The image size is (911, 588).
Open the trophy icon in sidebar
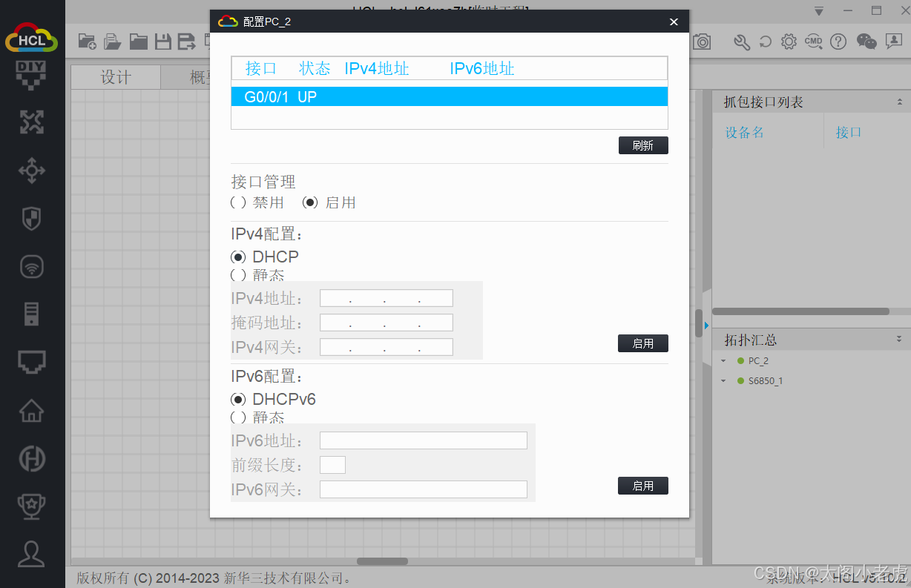(32, 506)
